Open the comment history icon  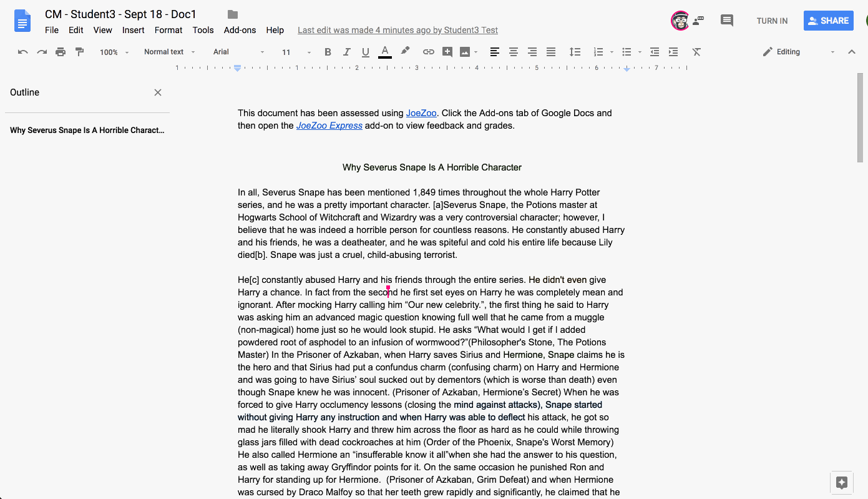pyautogui.click(x=727, y=21)
